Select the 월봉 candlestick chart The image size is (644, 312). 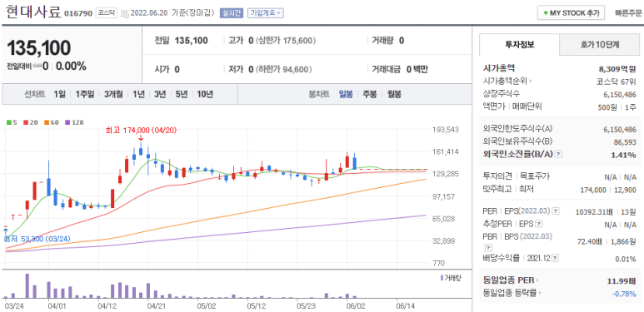tap(394, 94)
